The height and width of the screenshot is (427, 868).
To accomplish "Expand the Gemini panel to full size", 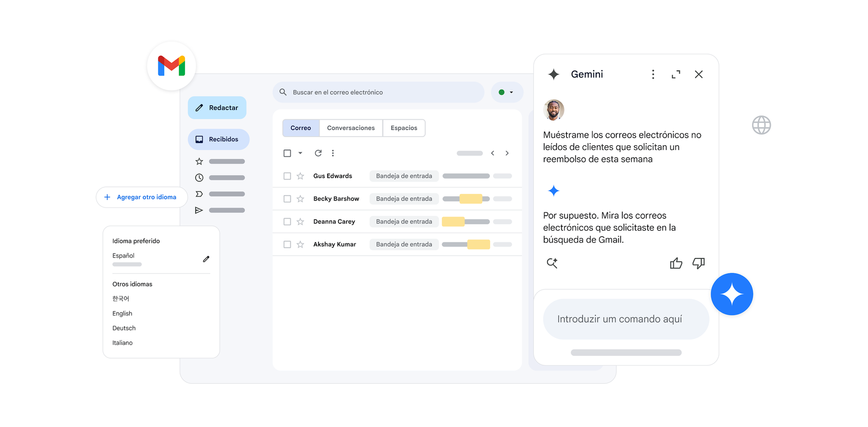I will (x=675, y=74).
